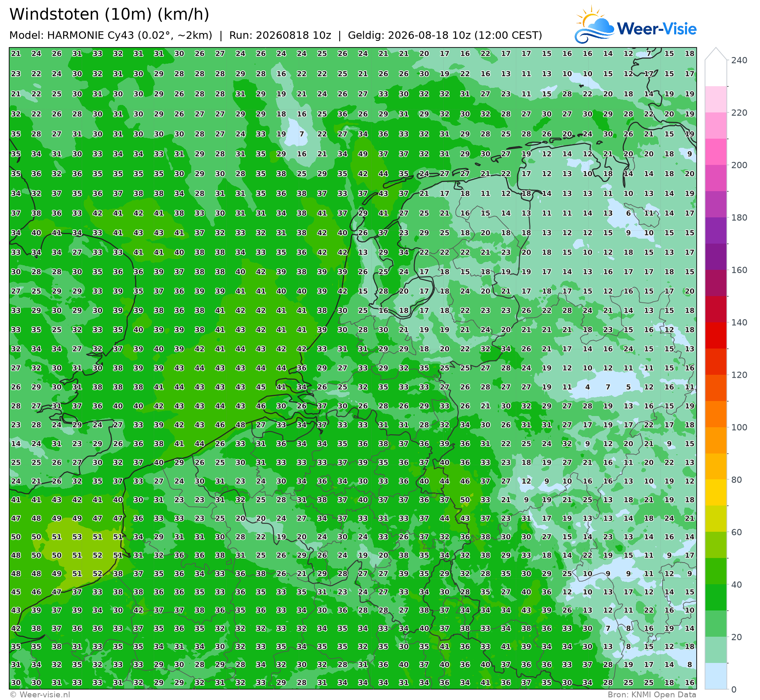Image resolution: width=760 pixels, height=700 pixels.
Task: Click the 'Bron: KNMI Open Data' source text
Action: coord(652,695)
